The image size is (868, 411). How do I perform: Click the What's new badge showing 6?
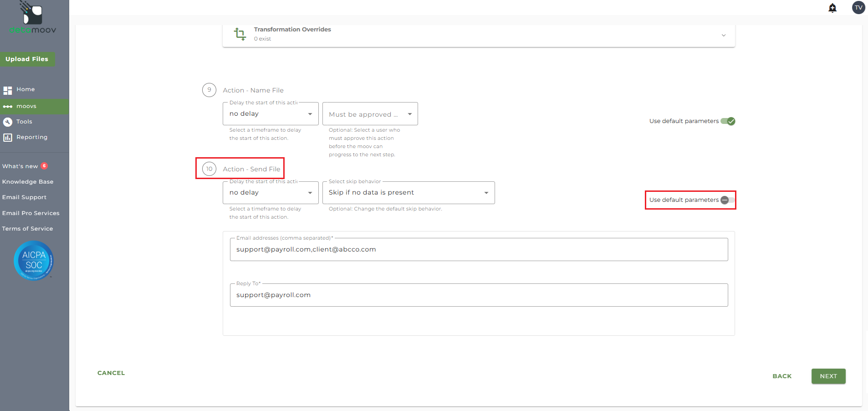pos(44,166)
